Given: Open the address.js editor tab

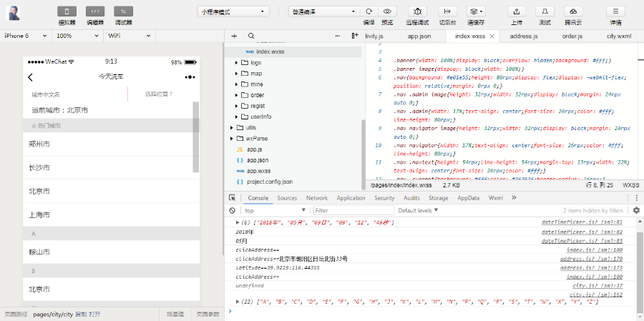Looking at the screenshot, I should click(524, 35).
